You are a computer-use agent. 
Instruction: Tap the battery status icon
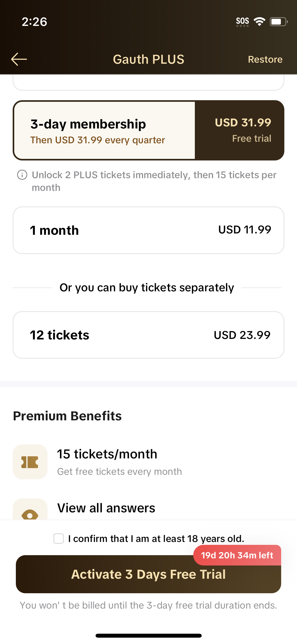point(278,21)
